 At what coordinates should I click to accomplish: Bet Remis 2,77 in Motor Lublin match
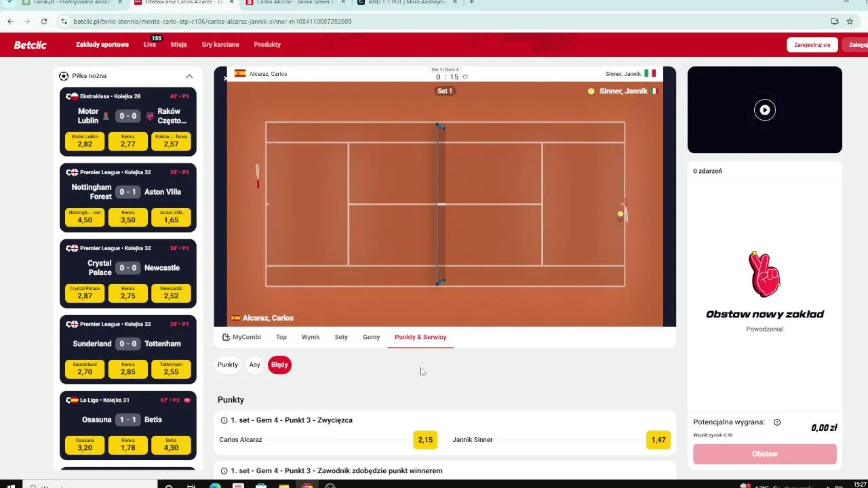128,141
